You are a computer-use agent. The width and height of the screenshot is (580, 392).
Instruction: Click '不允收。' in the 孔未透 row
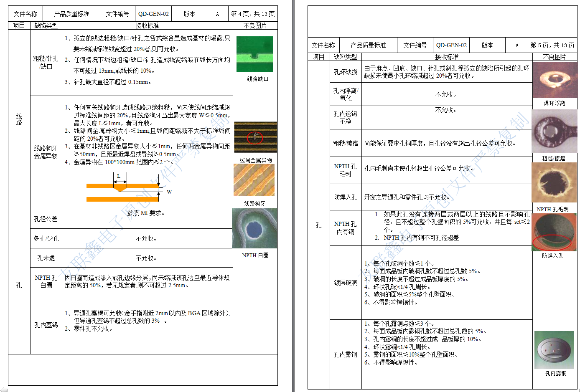pos(146,258)
